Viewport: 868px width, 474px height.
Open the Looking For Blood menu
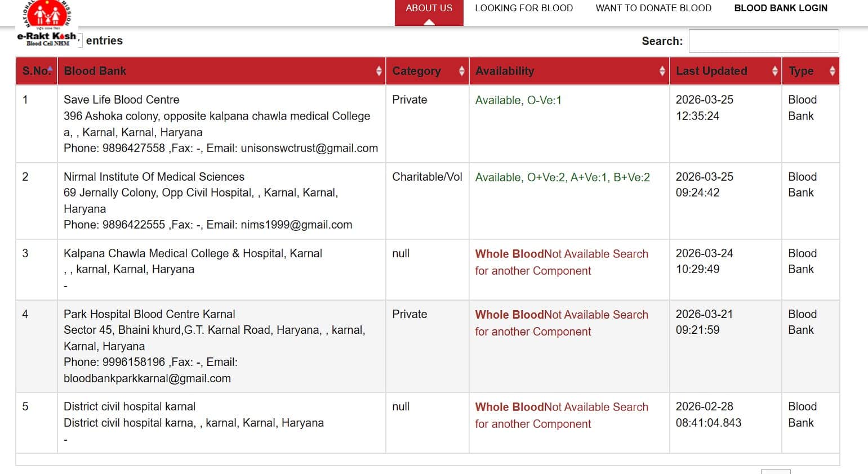523,8
